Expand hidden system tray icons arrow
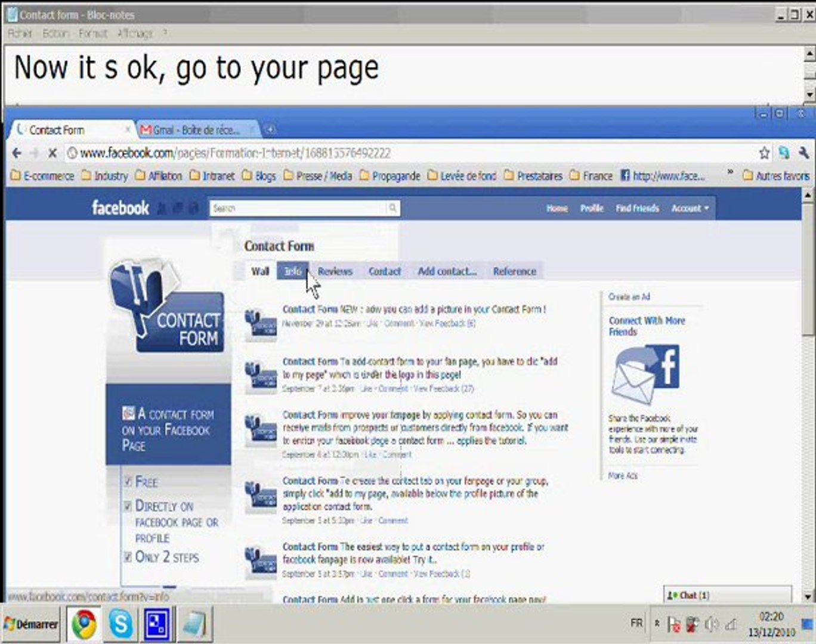Screen dimensions: 816x644 tap(657, 624)
